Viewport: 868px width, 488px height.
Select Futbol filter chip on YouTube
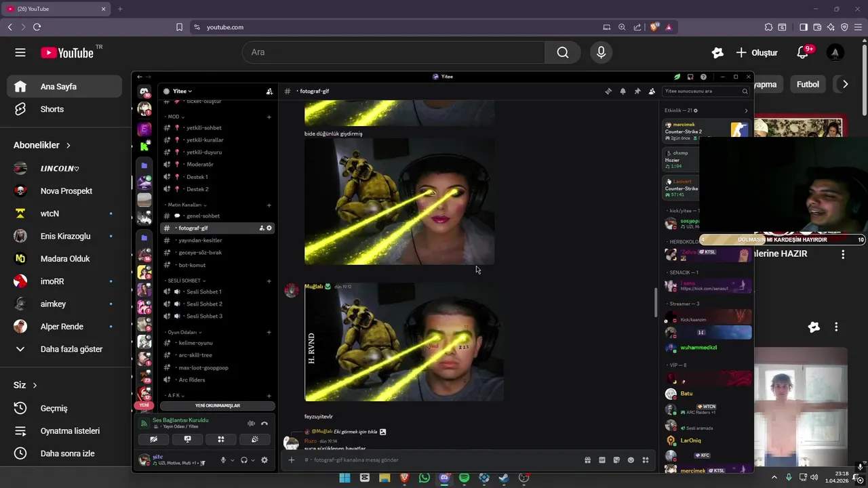point(808,85)
